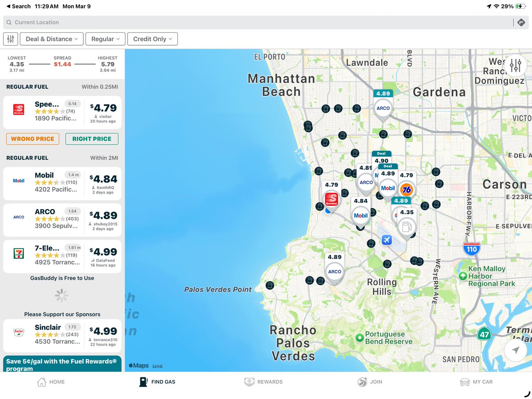This screenshot has height=399, width=532.
Task: Tap 'Within 2MI' section label
Action: tap(104, 158)
